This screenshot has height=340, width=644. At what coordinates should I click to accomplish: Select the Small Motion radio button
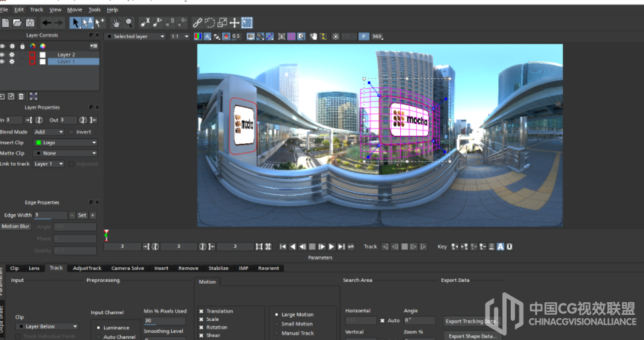276,324
